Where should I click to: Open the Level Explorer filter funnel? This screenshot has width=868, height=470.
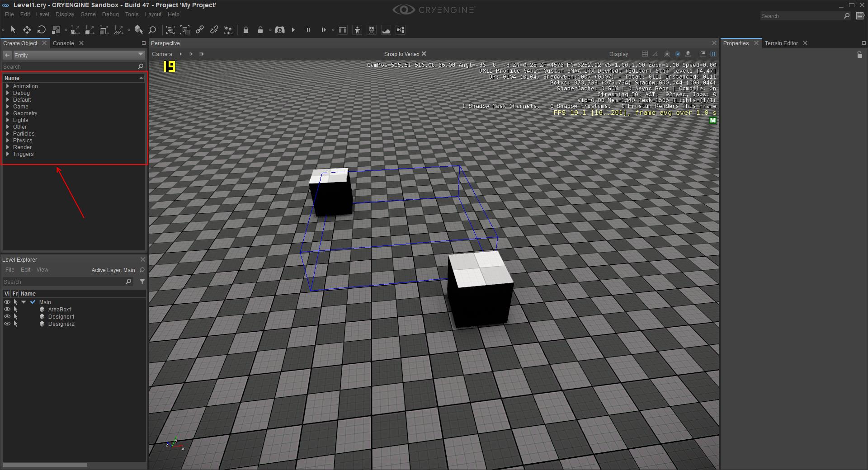(142, 282)
